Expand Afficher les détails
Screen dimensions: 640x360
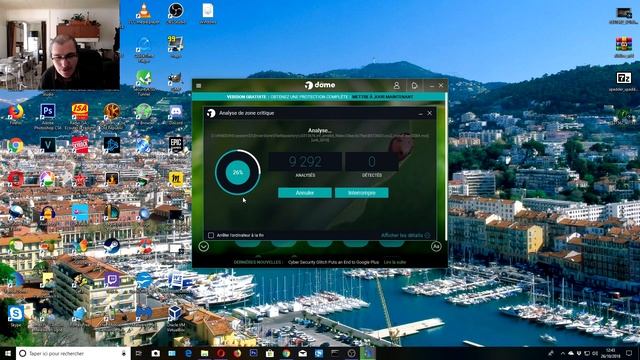click(405, 235)
